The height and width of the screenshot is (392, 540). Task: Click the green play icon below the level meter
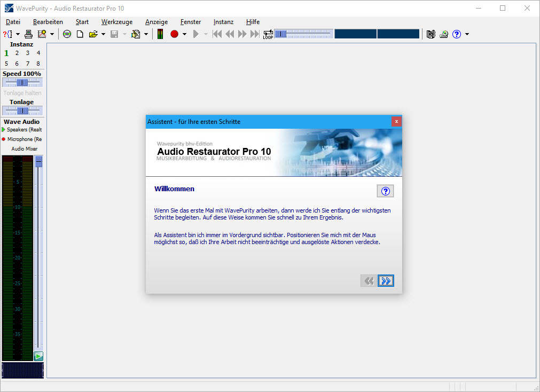(x=38, y=356)
